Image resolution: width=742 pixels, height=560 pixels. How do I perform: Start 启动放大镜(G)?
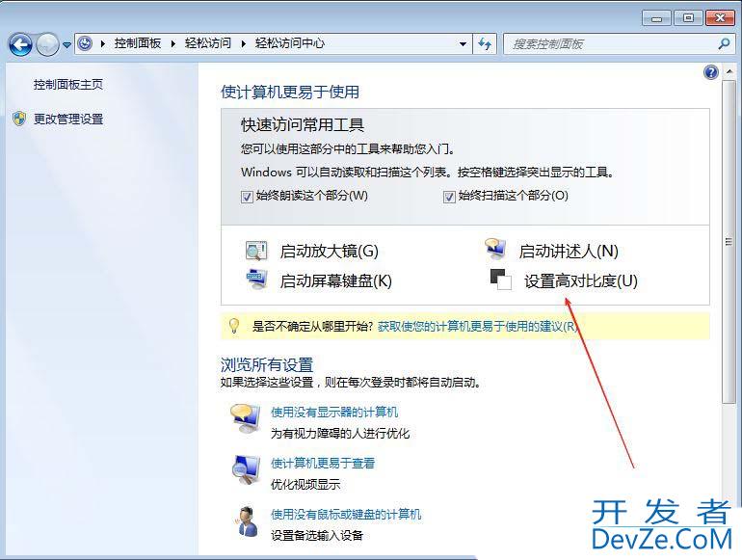(330, 251)
